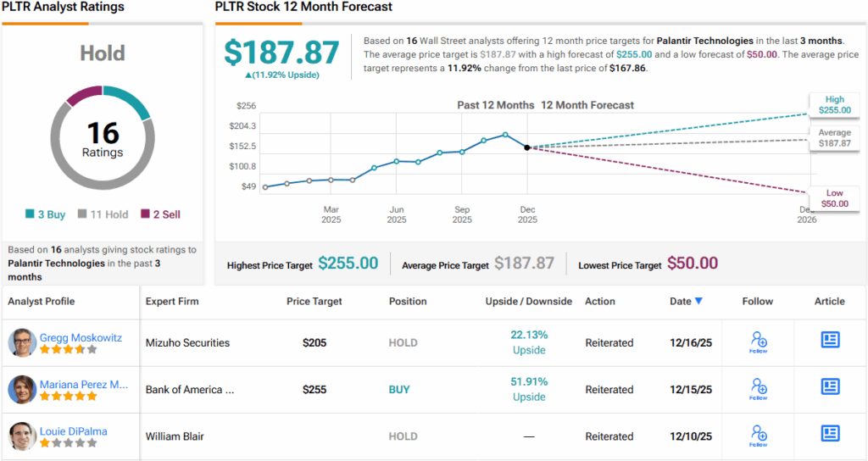This screenshot has height=461, width=868.
Task: Follow analyst Mariana Perez
Action: [x=759, y=389]
